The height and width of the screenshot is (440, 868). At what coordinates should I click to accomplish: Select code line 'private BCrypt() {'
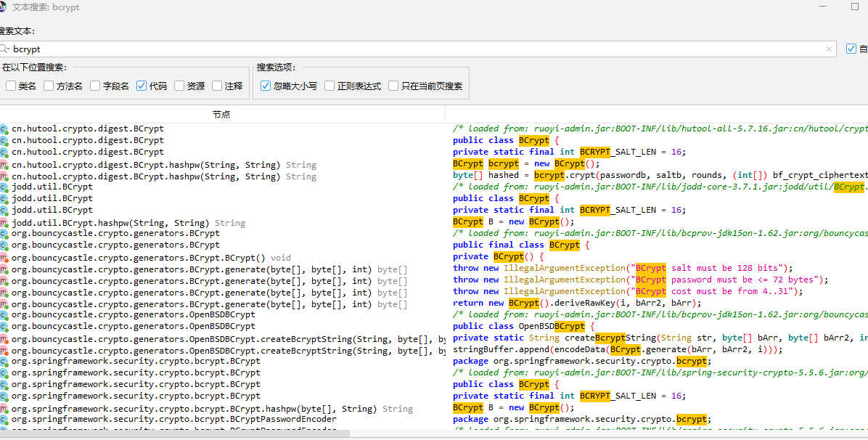pos(499,256)
